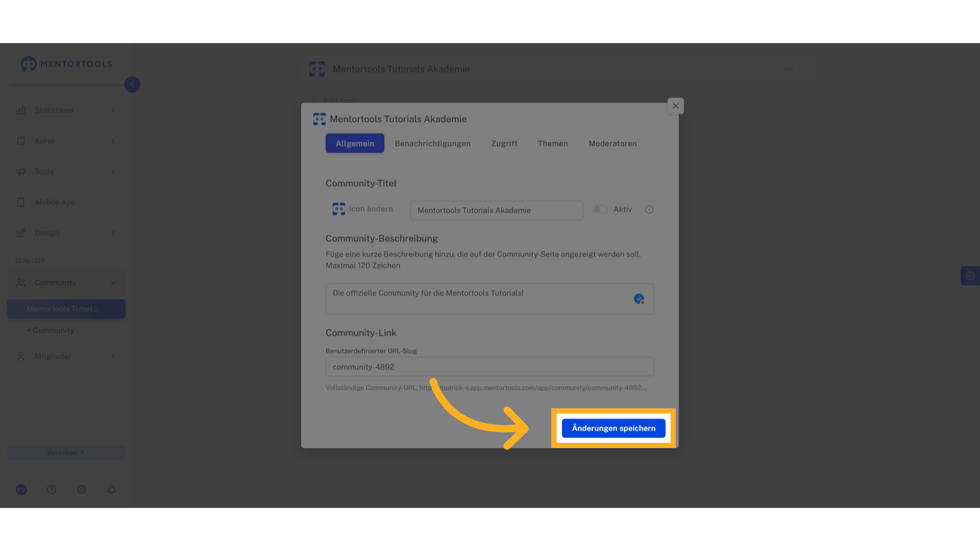The image size is (980, 551).
Task: Click the Vollständige Community-URL text
Action: (x=486, y=388)
